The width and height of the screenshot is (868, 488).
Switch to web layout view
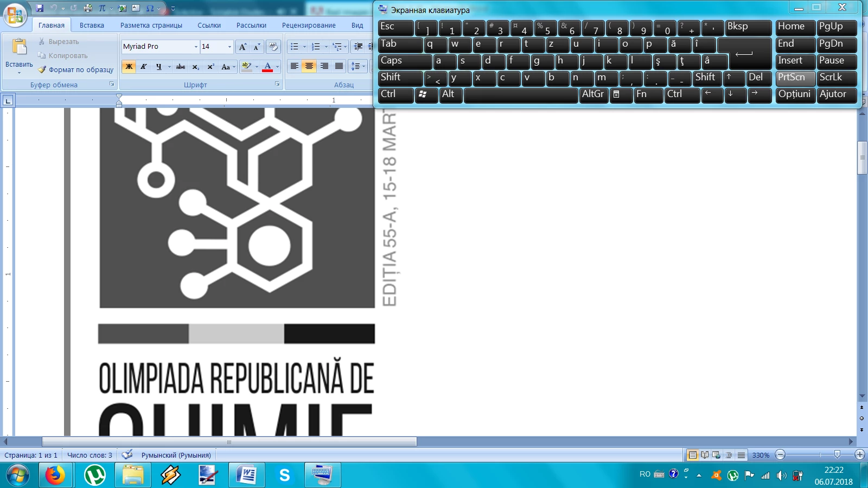point(716,455)
